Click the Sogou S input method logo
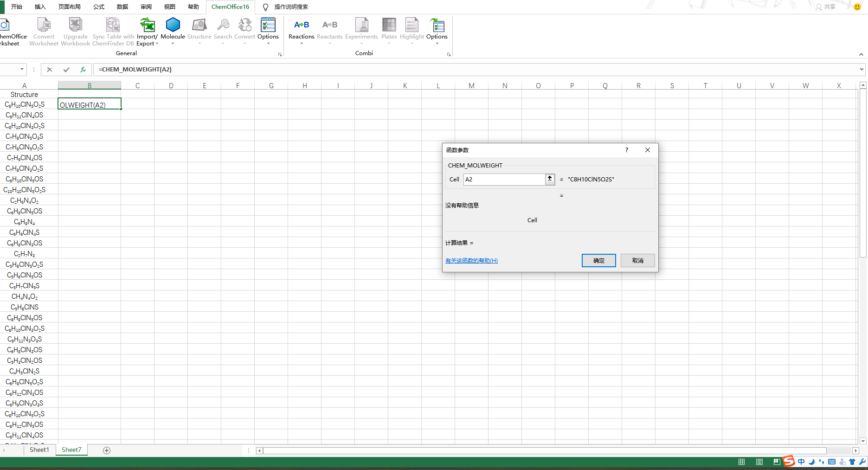Screen dimensions: 868x470 789,461
